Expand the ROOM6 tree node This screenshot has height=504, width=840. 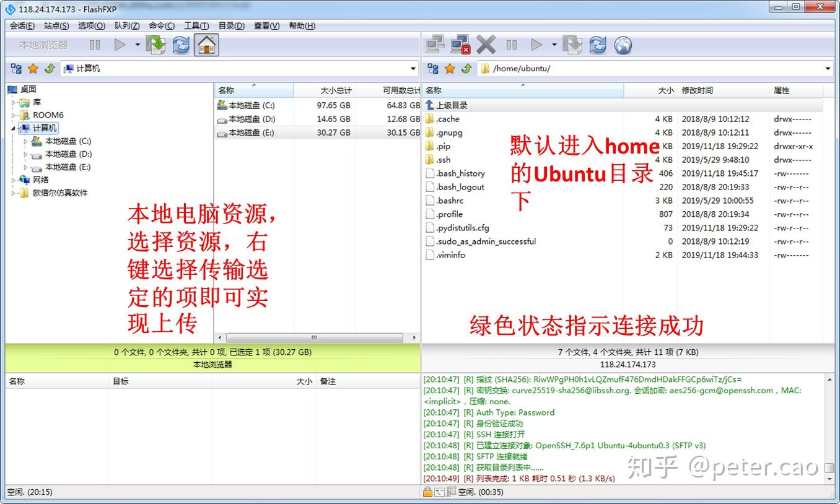coord(13,115)
